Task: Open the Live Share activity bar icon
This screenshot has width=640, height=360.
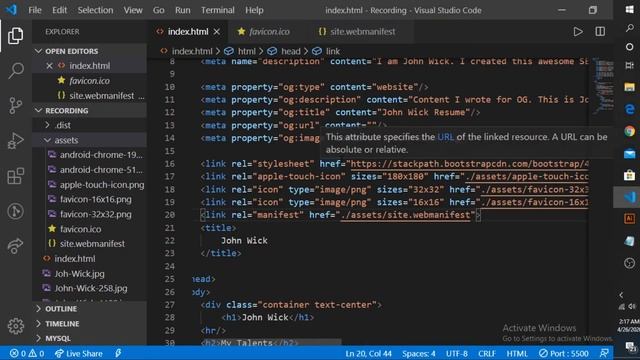Action: [16, 246]
